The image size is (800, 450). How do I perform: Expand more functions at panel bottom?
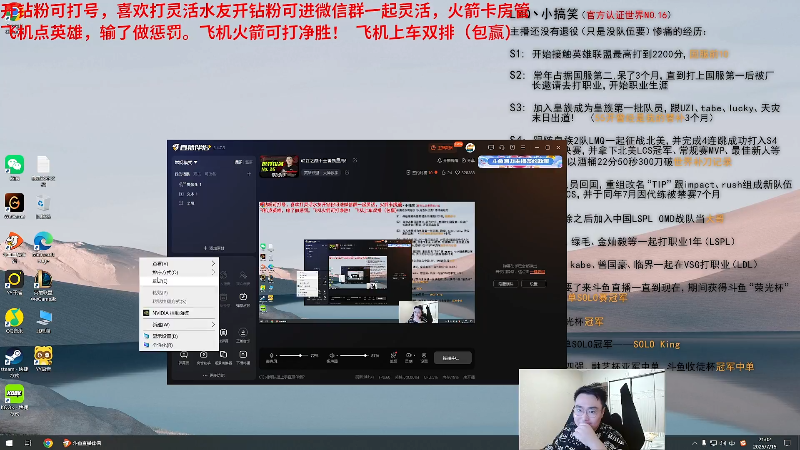coord(213,376)
